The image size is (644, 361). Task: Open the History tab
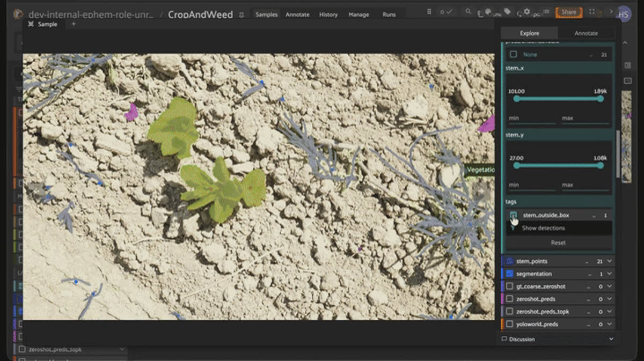click(328, 14)
